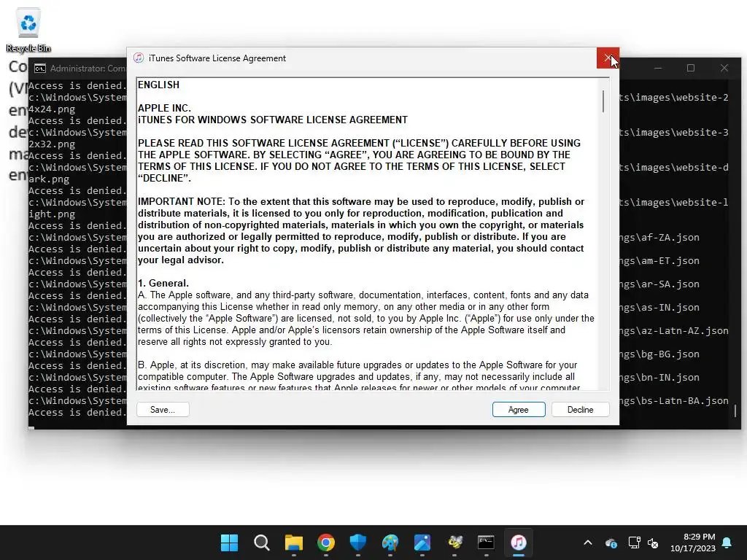Click "ts\images\website-3" in Command Prompt
The width and height of the screenshot is (747, 560).
tap(673, 133)
